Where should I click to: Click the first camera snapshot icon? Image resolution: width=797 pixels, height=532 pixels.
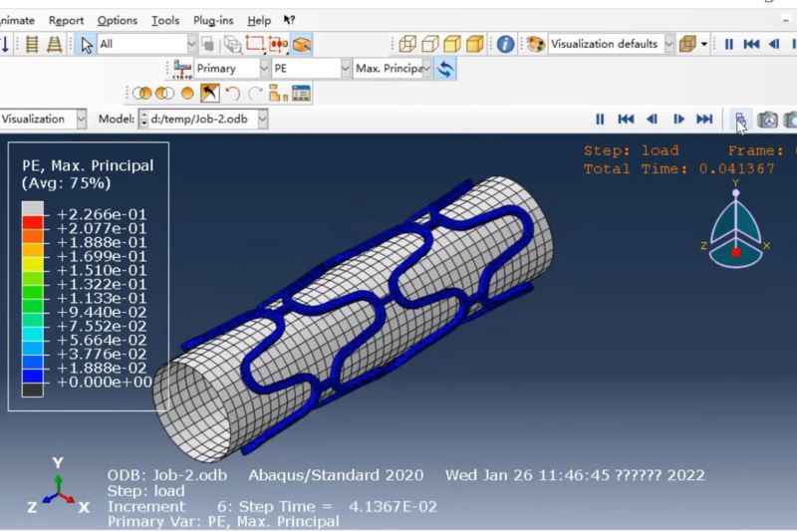pyautogui.click(x=767, y=120)
